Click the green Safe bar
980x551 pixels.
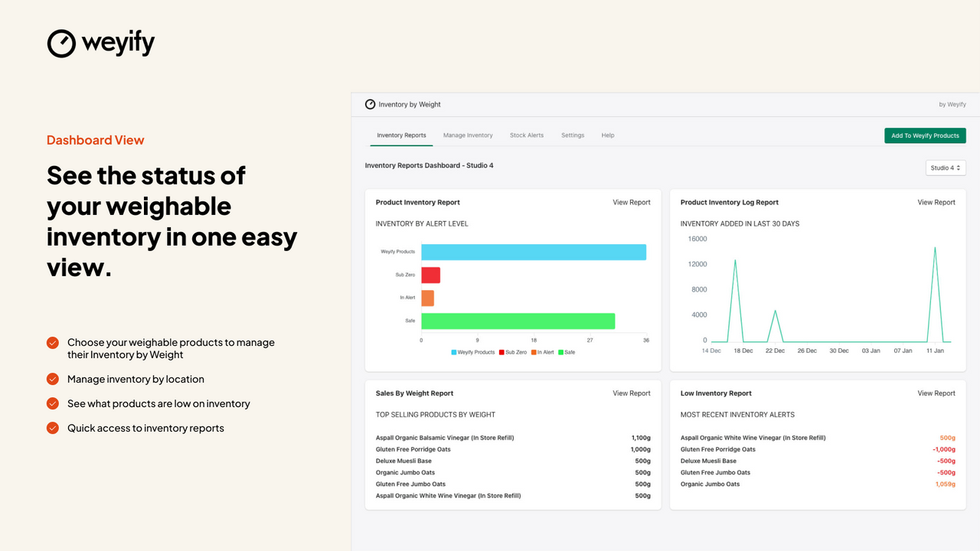click(x=518, y=321)
